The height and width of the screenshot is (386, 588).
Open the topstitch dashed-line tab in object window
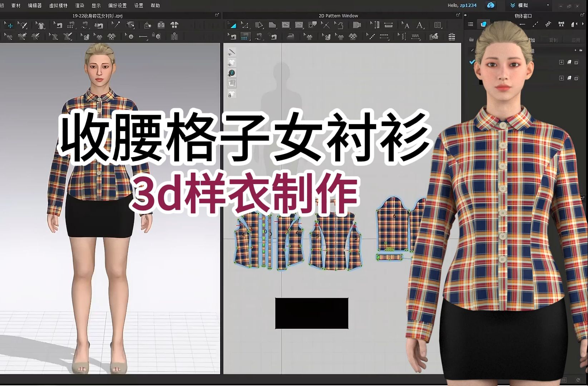pyautogui.click(x=535, y=24)
